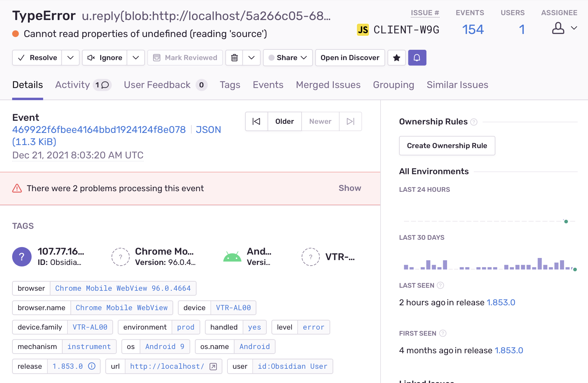The height and width of the screenshot is (383, 588).
Task: Show the event processing problems
Action: click(x=350, y=188)
